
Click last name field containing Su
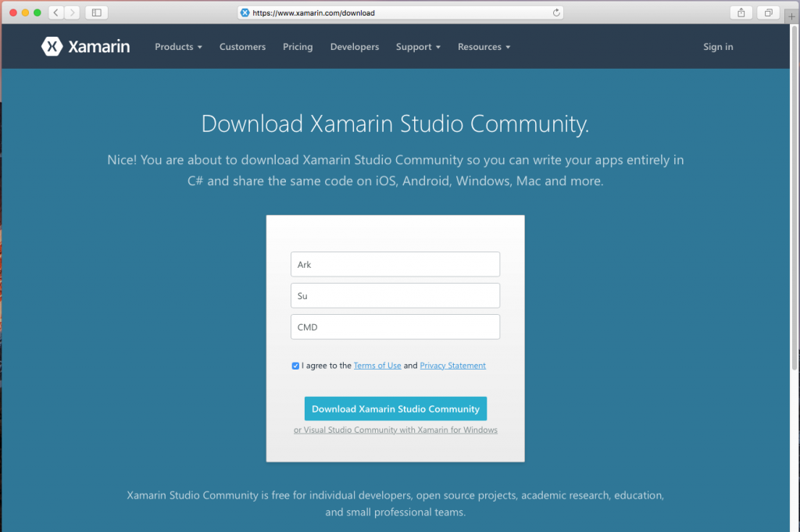point(395,296)
